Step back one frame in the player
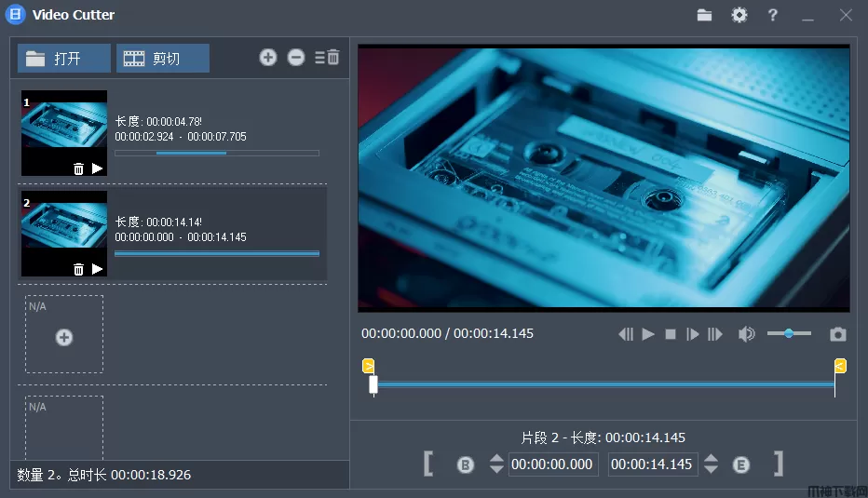The height and width of the screenshot is (498, 868). click(x=626, y=334)
